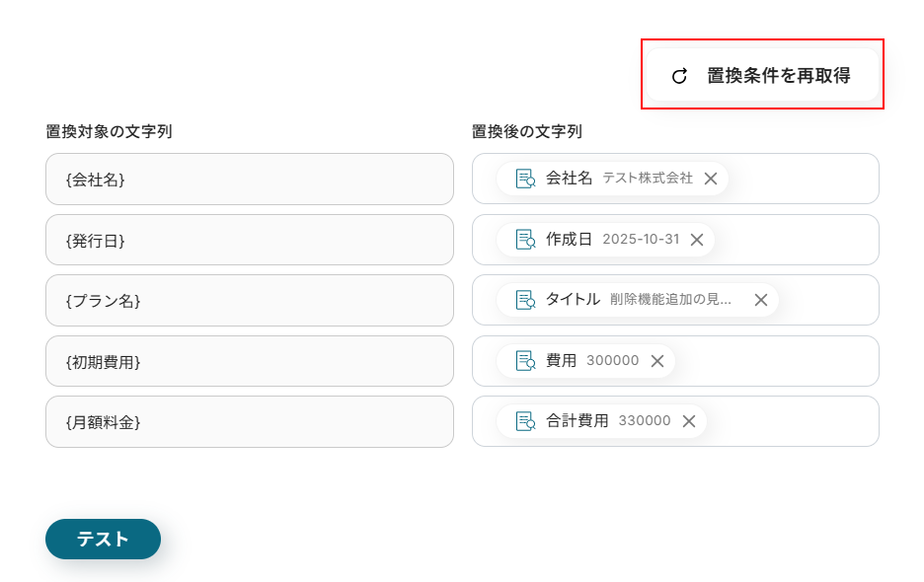Focus the {プラン名} target string field
This screenshot has width=924, height=582.
click(x=249, y=301)
